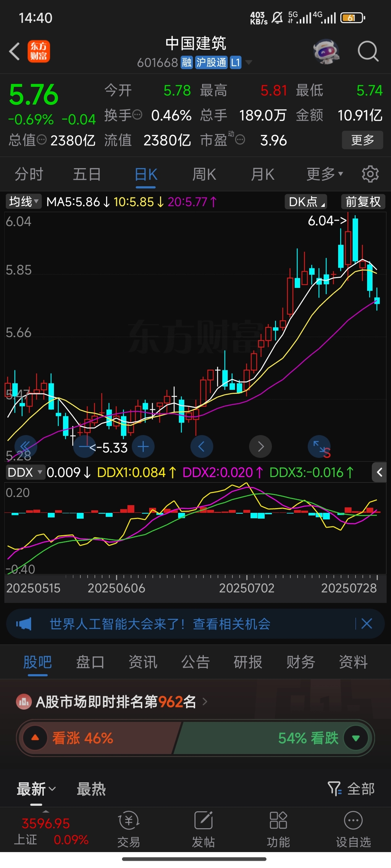Tap the 市盈 info icon

pyautogui.click(x=240, y=140)
